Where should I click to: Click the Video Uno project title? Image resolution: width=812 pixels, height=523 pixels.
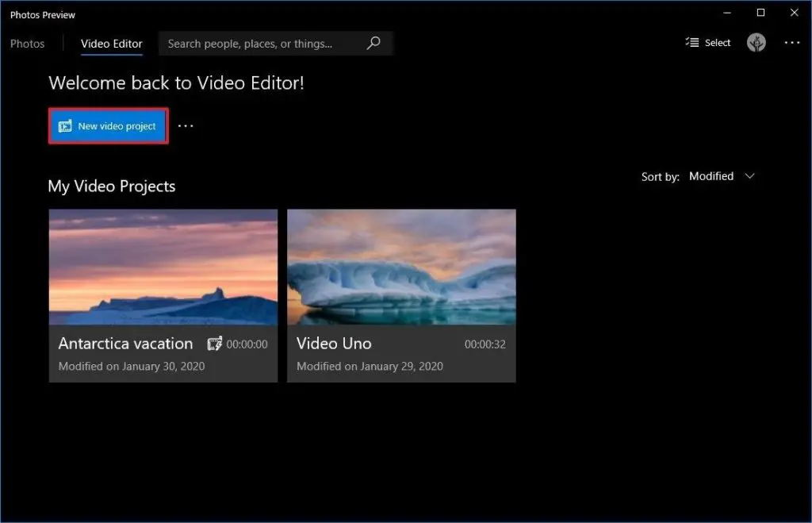(x=334, y=344)
